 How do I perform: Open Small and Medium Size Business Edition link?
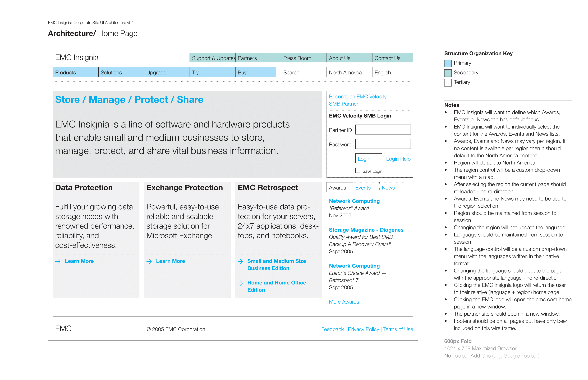pos(277,264)
